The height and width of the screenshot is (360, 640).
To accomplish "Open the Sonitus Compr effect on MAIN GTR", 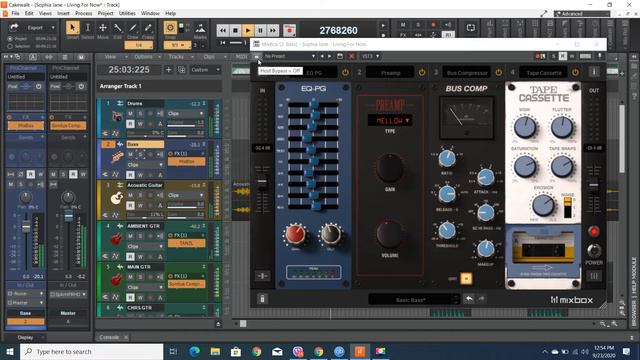I will pos(187,284).
